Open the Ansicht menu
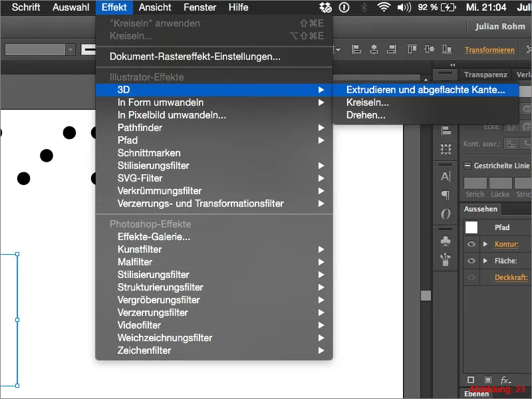This screenshot has width=532, height=399. [x=155, y=7]
